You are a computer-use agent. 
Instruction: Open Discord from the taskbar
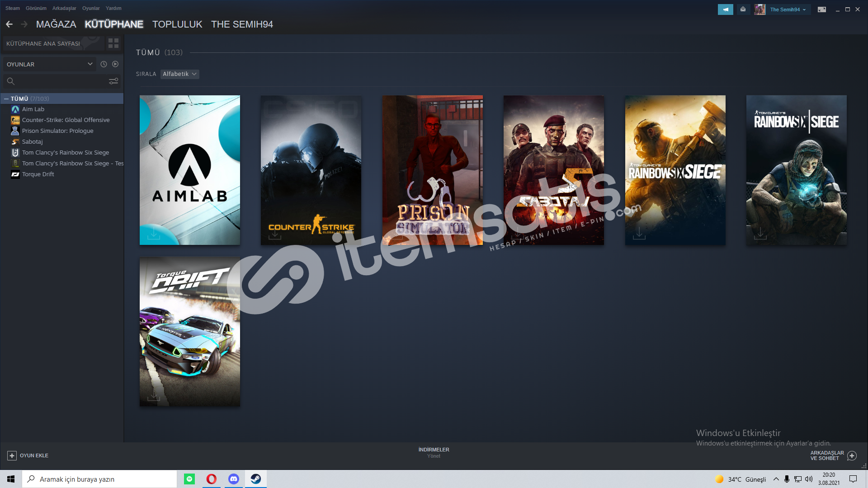[x=233, y=479]
